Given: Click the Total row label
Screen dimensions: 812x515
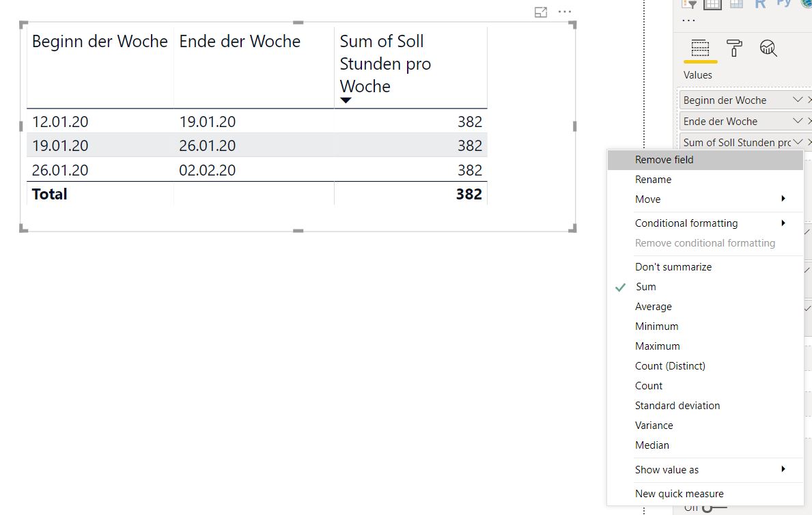Looking at the screenshot, I should tap(49, 194).
